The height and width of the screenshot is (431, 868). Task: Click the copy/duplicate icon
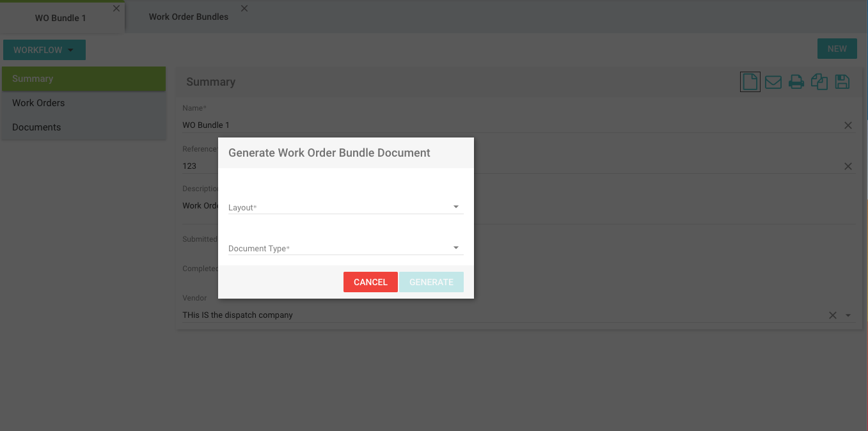819,82
